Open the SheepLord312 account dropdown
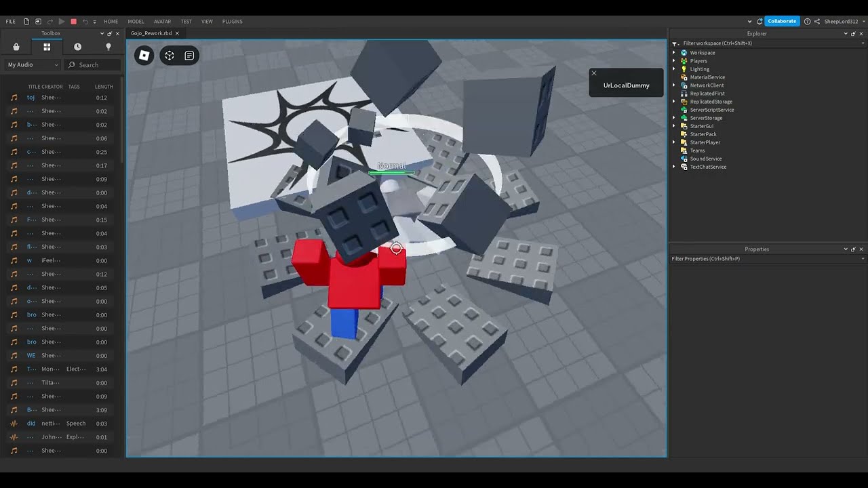The height and width of the screenshot is (488, 868). click(x=844, y=21)
